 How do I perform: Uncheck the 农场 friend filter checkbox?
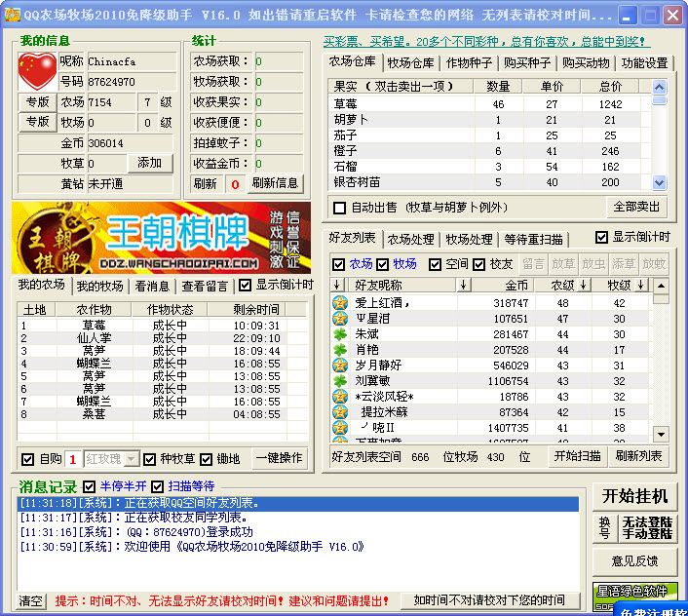(338, 264)
